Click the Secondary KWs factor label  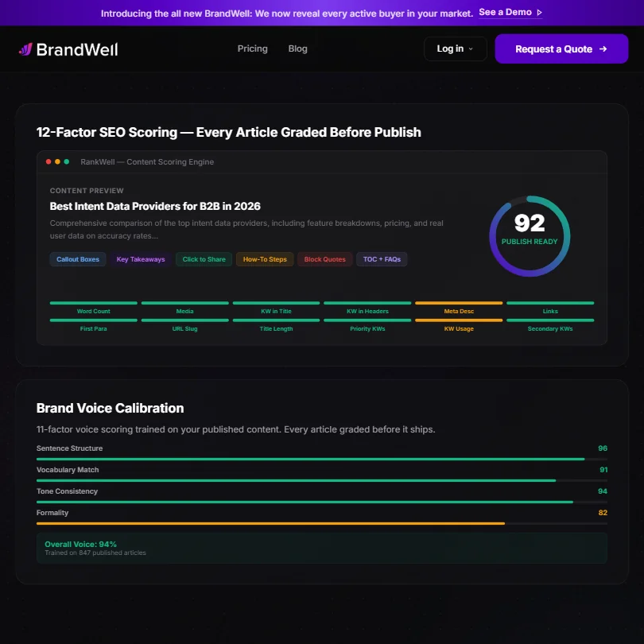point(550,328)
